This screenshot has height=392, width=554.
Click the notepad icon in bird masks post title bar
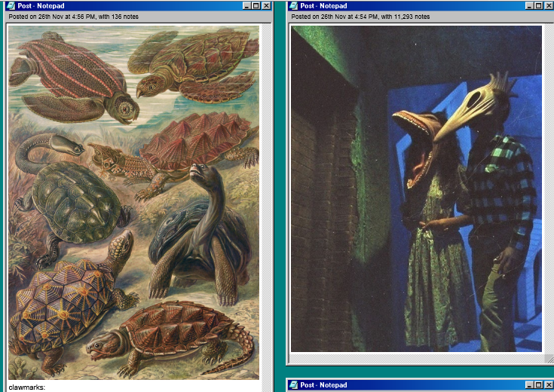pyautogui.click(x=293, y=6)
